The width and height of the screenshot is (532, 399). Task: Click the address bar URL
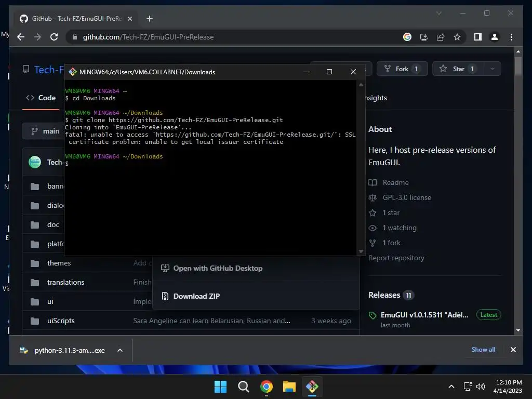[148, 37]
